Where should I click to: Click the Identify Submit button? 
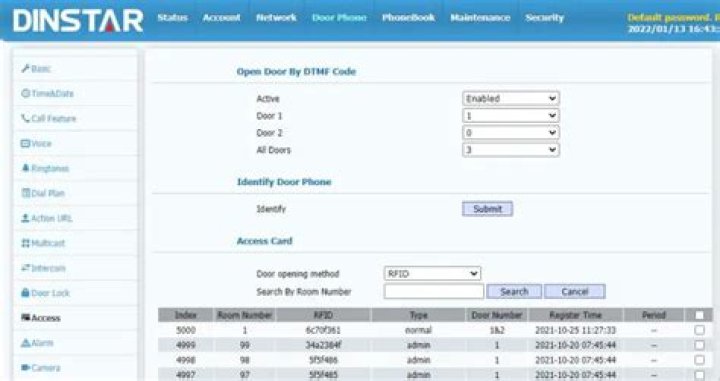pos(487,209)
